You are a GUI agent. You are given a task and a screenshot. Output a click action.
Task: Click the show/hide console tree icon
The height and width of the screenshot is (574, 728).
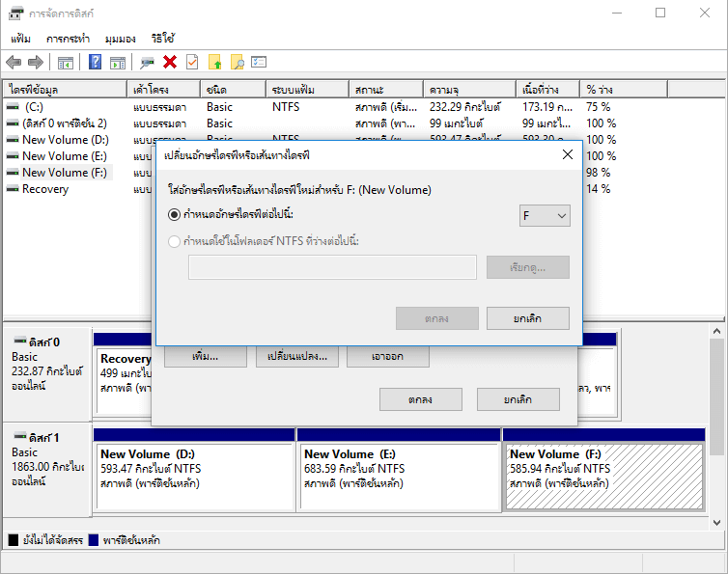tap(66, 63)
